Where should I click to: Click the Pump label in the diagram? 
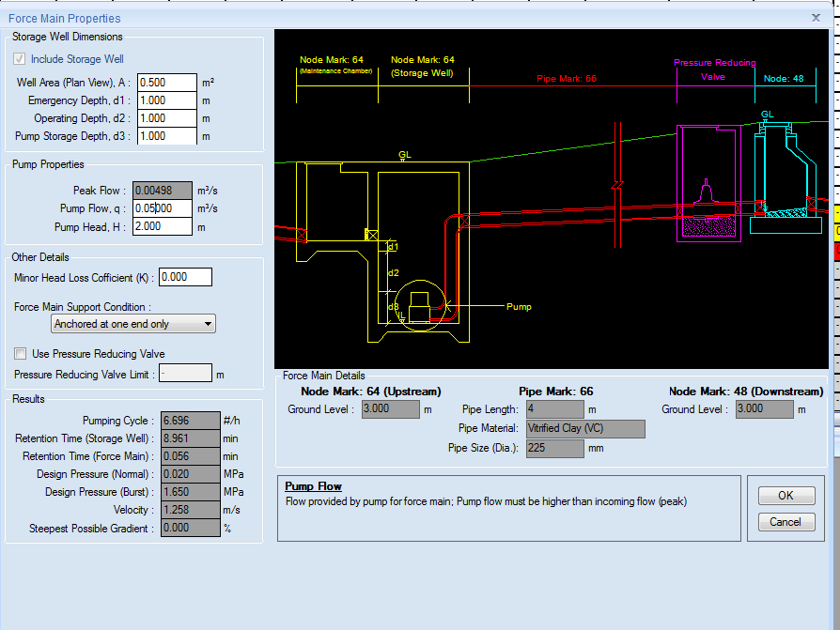pos(519,307)
